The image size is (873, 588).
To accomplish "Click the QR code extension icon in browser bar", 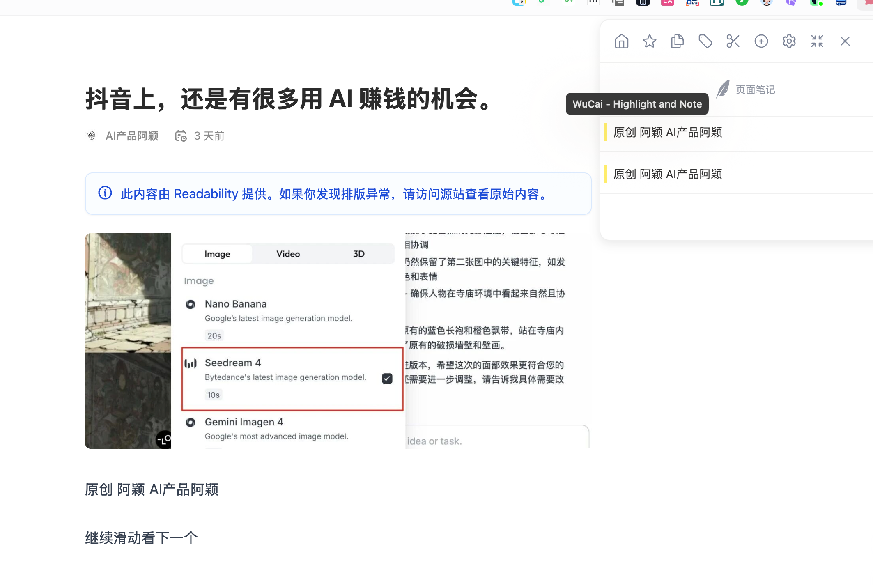I will [692, 2].
